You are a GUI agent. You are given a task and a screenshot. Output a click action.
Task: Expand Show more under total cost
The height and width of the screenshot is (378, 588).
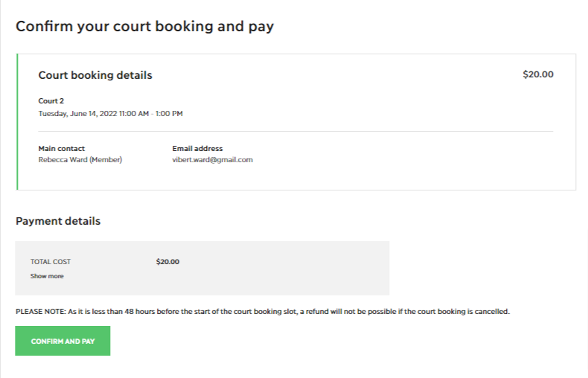47,276
